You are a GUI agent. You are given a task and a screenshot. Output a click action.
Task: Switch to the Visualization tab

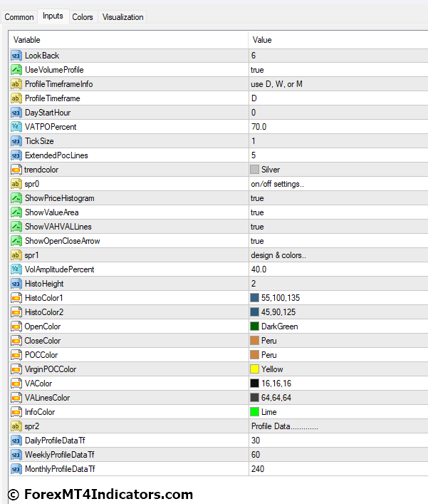[x=122, y=17]
